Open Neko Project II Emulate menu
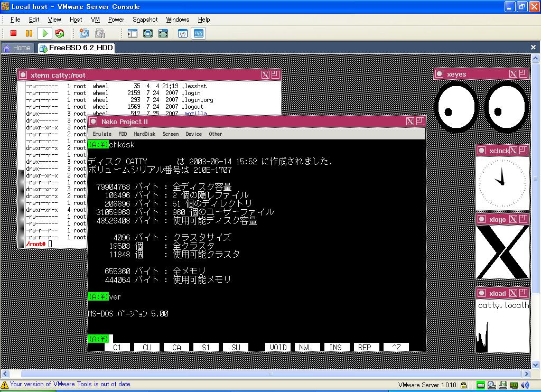541x392 pixels. point(102,134)
